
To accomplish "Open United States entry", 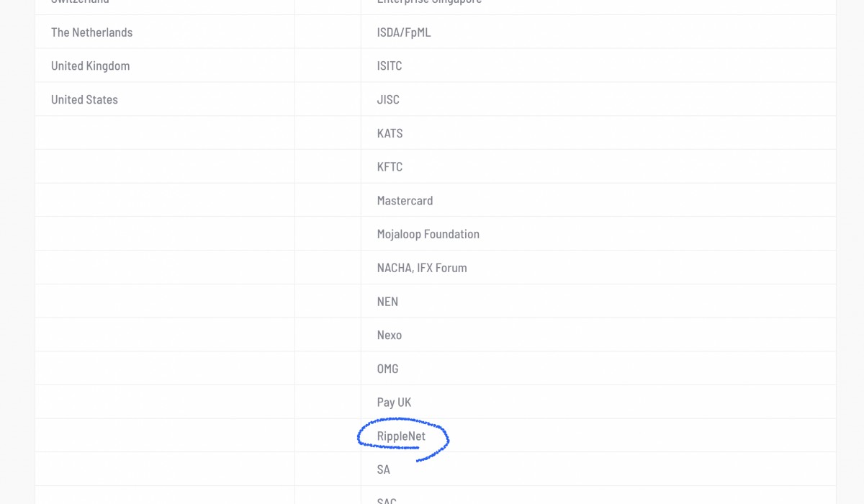I will (84, 99).
